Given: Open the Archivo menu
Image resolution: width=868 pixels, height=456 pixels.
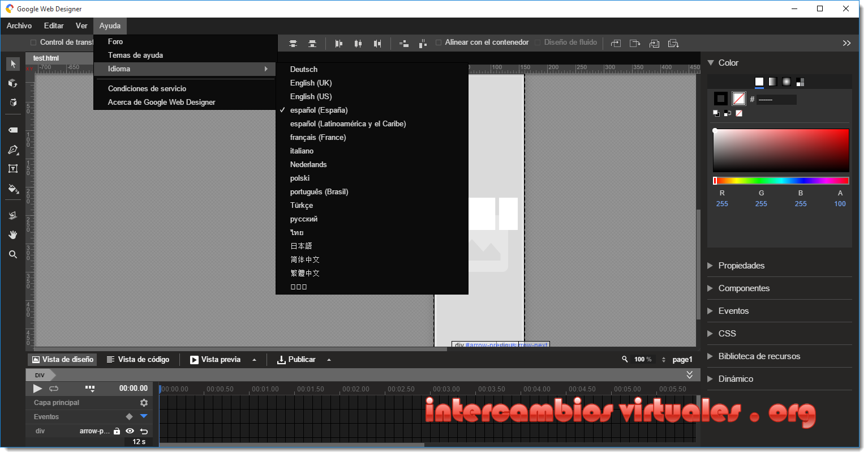Looking at the screenshot, I should tap(19, 26).
